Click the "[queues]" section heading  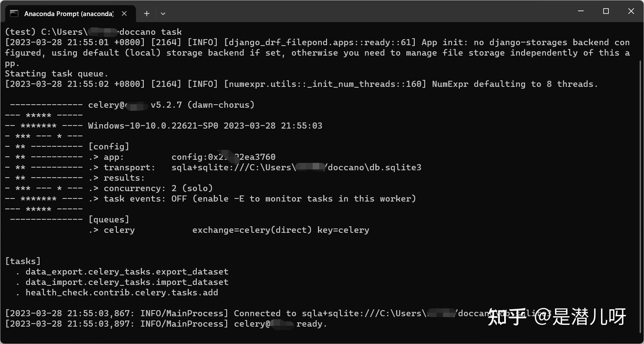pyautogui.click(x=109, y=219)
